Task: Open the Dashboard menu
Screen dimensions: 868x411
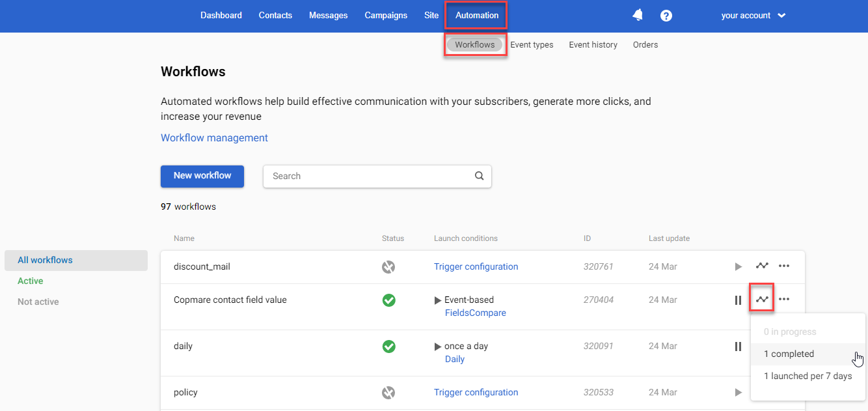Action: [x=221, y=16]
